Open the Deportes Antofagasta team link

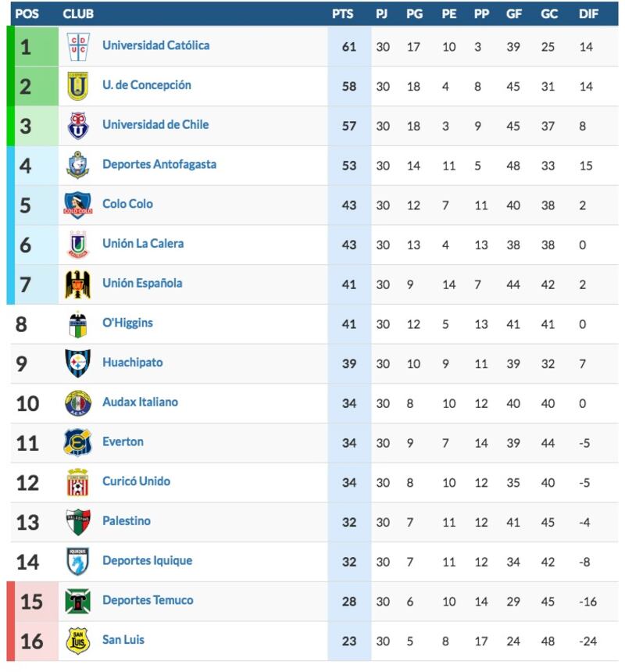click(159, 165)
